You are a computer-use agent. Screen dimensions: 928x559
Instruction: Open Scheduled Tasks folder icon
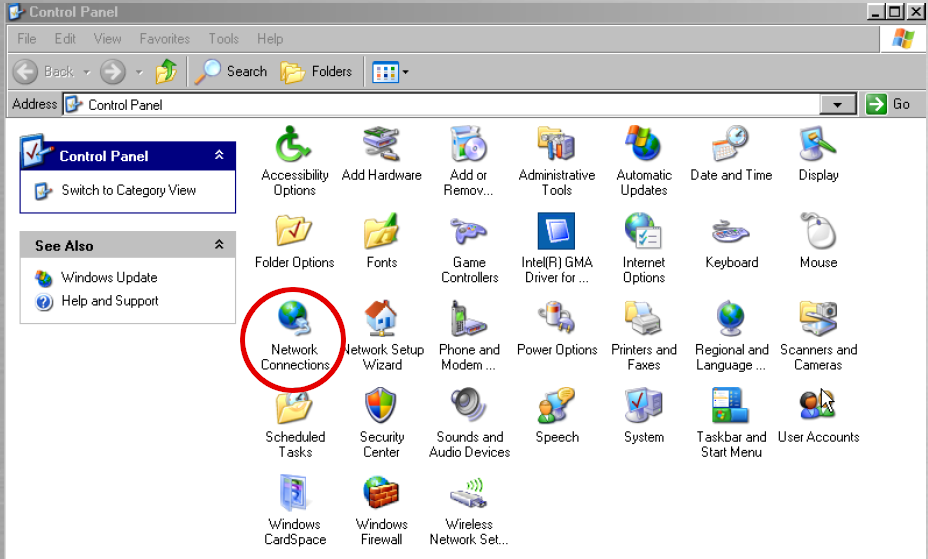click(294, 408)
